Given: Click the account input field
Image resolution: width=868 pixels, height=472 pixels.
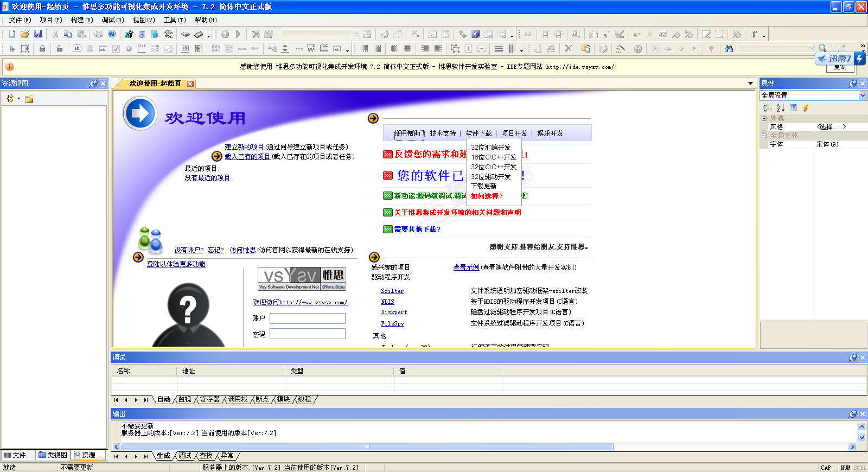Looking at the screenshot, I should tap(308, 318).
